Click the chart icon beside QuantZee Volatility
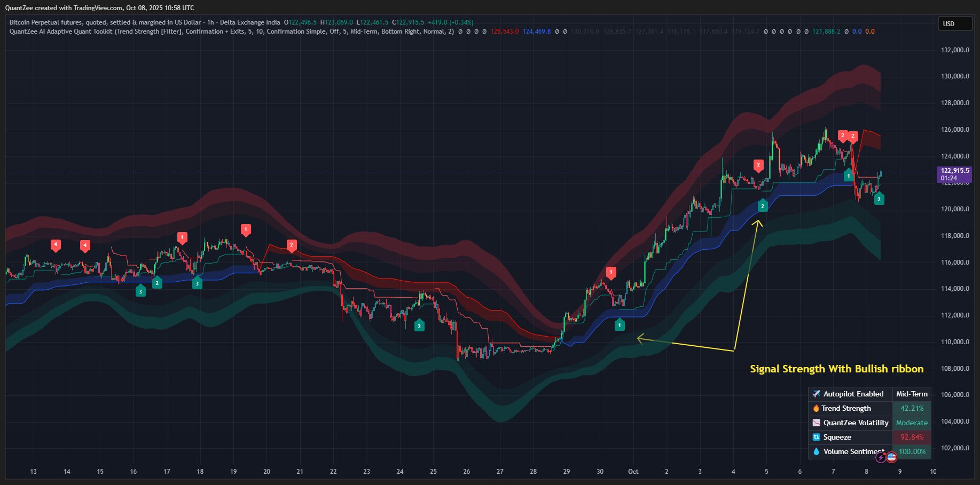The width and height of the screenshot is (980, 485). pyautogui.click(x=816, y=423)
